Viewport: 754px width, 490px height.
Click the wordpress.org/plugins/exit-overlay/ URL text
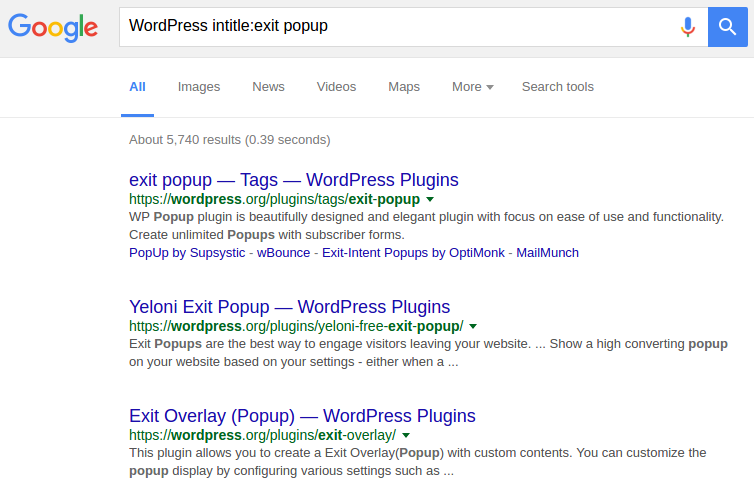coord(263,435)
